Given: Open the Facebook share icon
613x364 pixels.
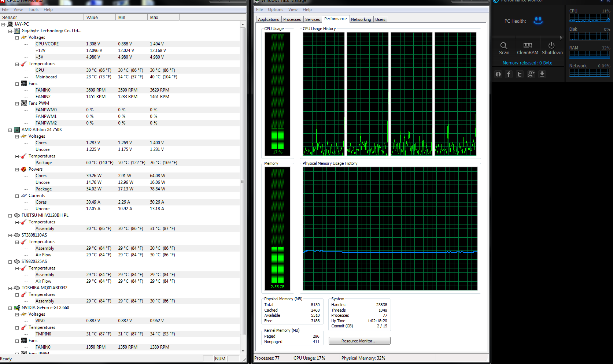Looking at the screenshot, I should tap(509, 74).
